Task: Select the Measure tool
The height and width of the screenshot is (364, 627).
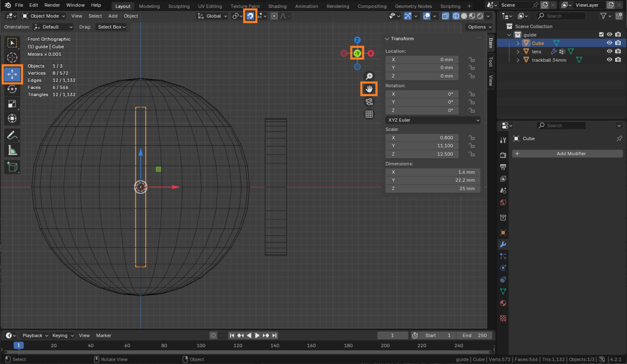Action: (12, 151)
